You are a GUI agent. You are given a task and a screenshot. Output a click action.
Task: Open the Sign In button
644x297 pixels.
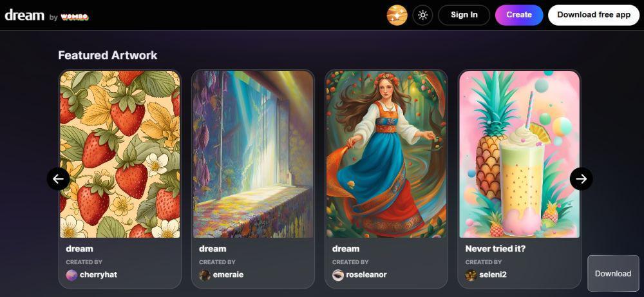464,15
